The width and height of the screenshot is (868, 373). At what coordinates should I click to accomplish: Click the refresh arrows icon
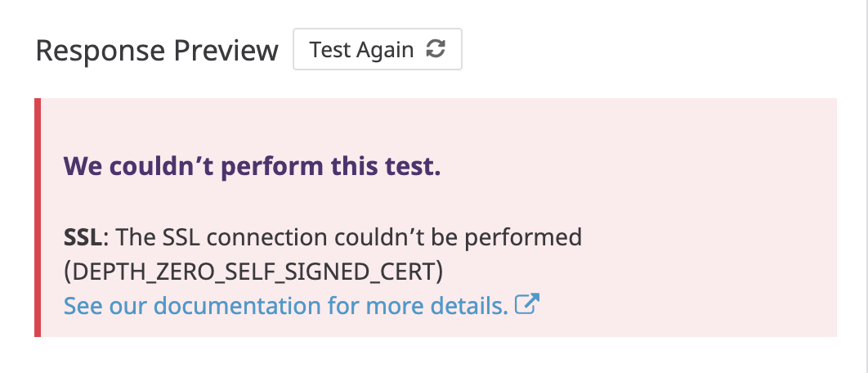pos(436,50)
